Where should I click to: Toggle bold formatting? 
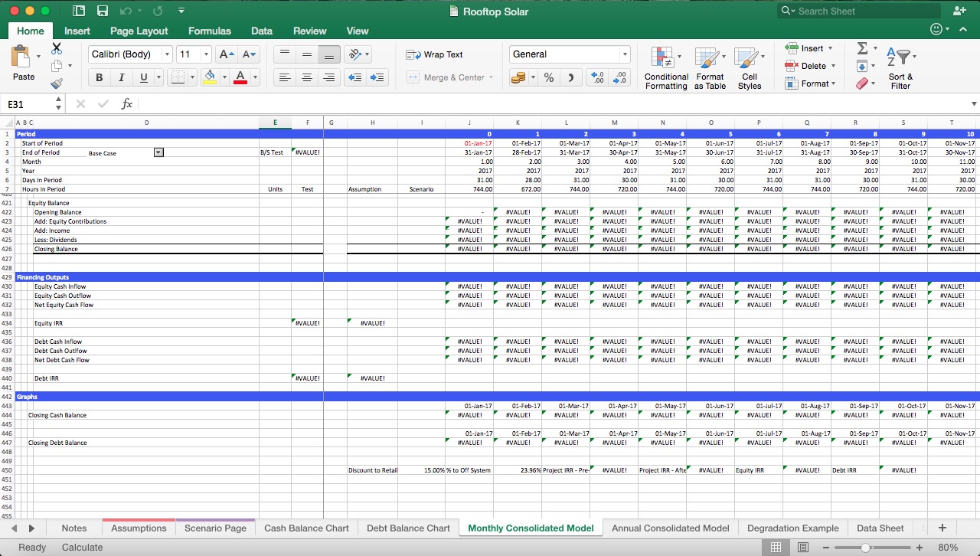99,77
